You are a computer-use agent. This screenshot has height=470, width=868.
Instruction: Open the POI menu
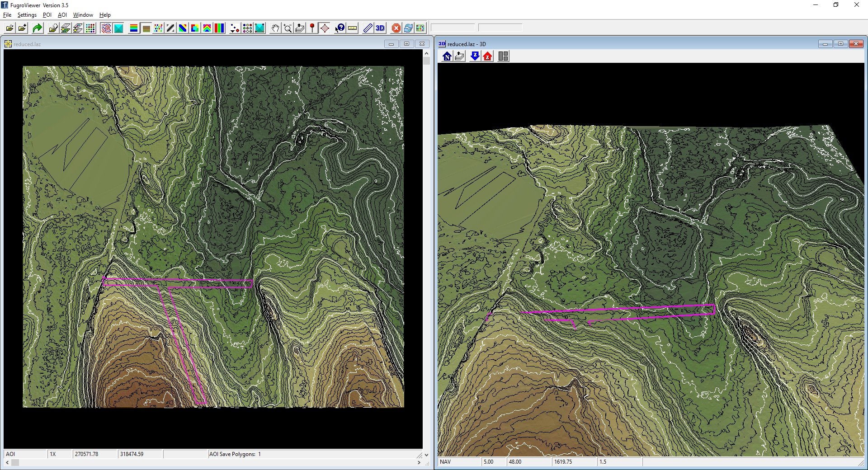[x=47, y=15]
